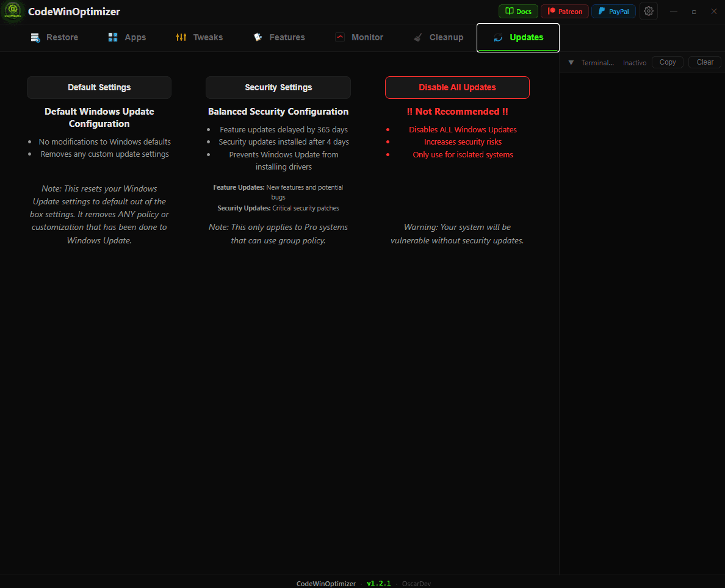The width and height of the screenshot is (725, 588).
Task: Maximize the CodeWinOptimizer window
Action: (x=693, y=12)
